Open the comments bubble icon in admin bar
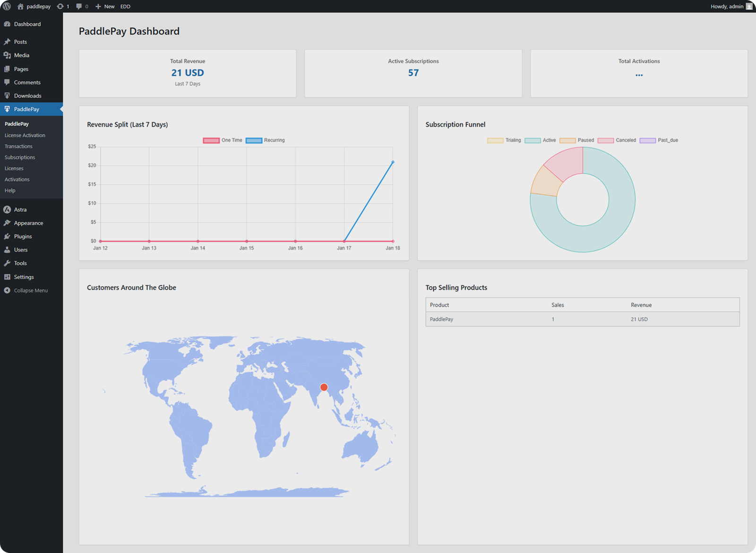756x553 pixels. pos(79,7)
